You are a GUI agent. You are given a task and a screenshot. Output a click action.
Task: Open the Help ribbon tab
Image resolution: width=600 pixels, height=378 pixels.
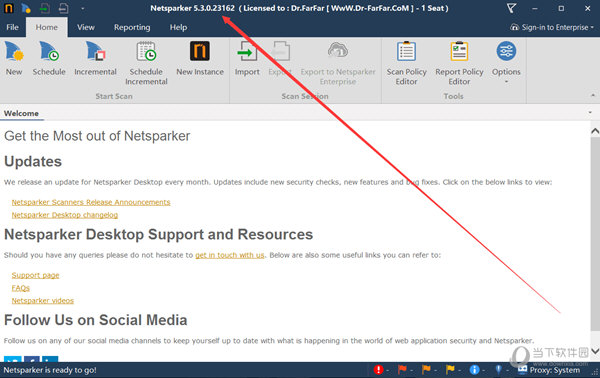click(178, 27)
